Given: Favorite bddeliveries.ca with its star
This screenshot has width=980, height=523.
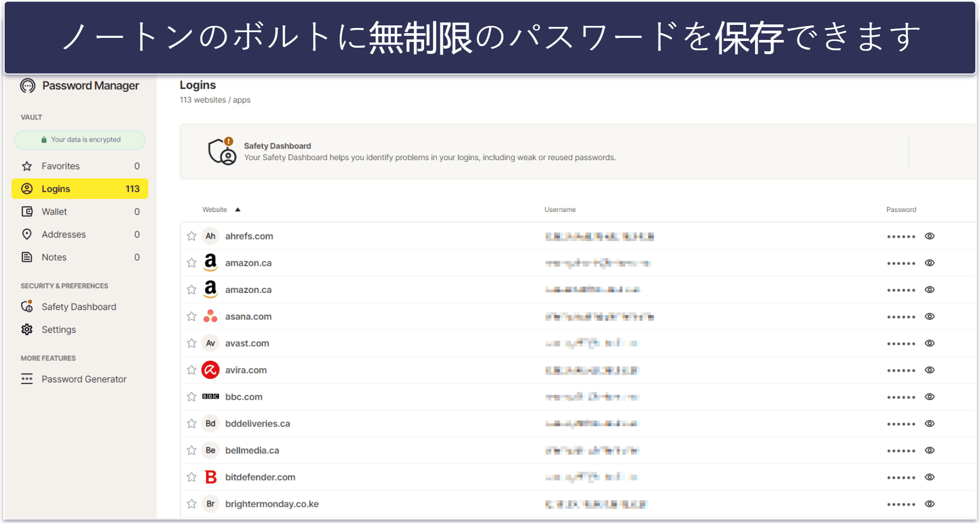Looking at the screenshot, I should 191,423.
